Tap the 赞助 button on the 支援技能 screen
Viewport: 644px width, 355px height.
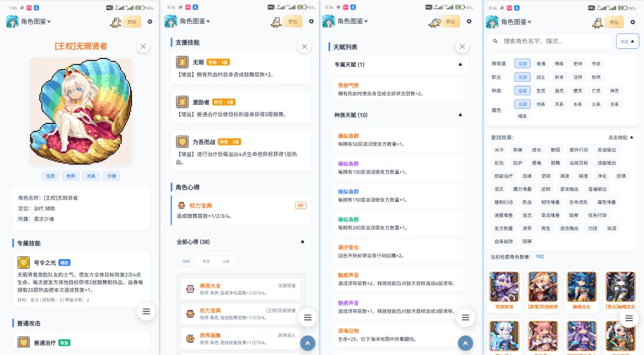(292, 21)
